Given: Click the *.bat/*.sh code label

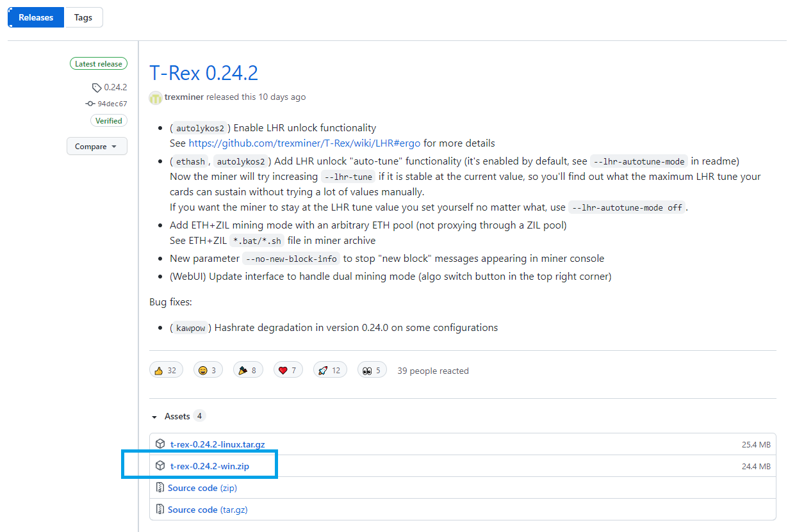Looking at the screenshot, I should click(257, 241).
